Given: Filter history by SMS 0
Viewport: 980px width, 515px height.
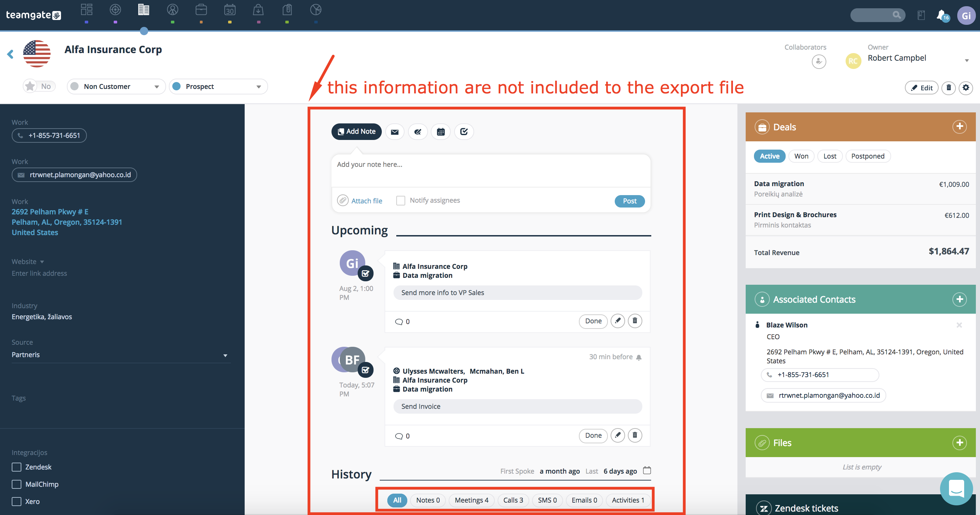Looking at the screenshot, I should pos(547,500).
